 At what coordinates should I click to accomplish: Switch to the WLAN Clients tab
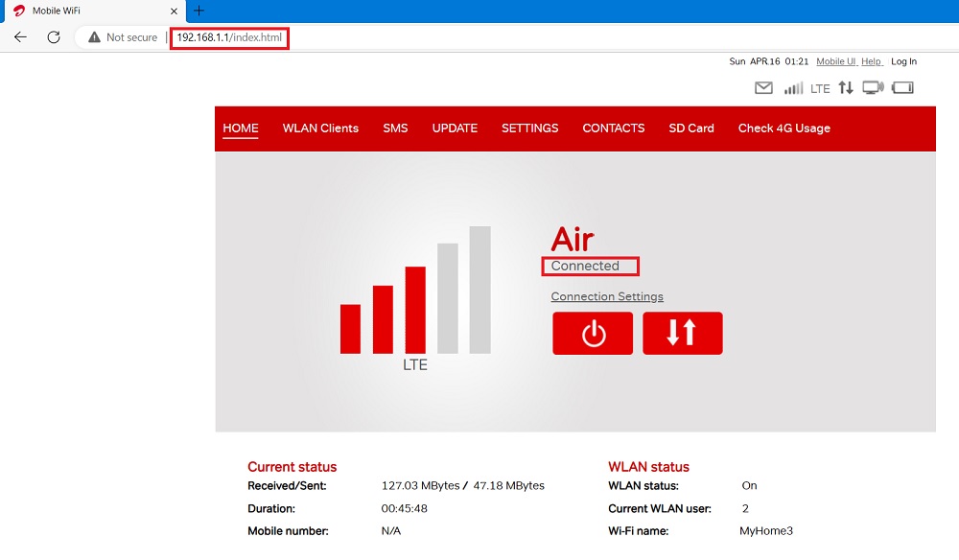click(x=320, y=128)
